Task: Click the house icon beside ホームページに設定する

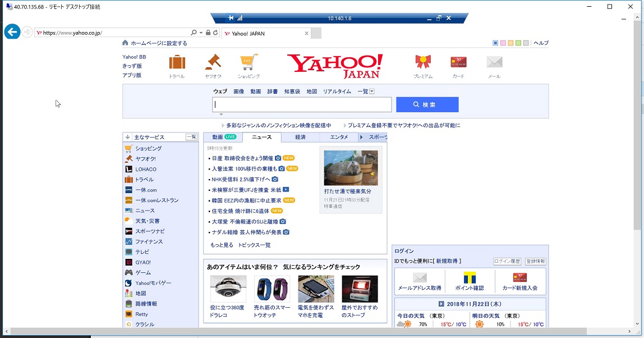Action: pos(125,43)
